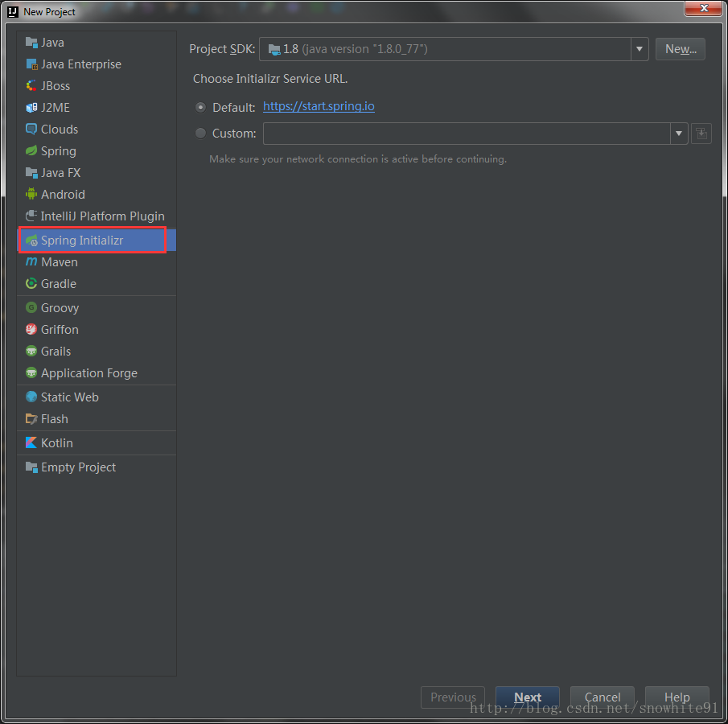The width and height of the screenshot is (728, 724).
Task: Expand the Custom URL dropdown arrow
Action: [x=679, y=134]
